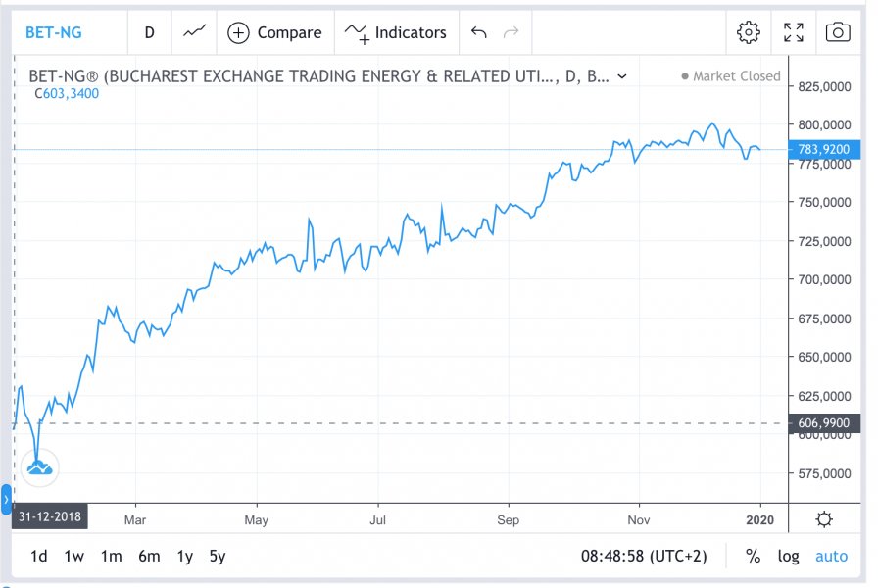Take a chart snapshot with camera

[838, 32]
